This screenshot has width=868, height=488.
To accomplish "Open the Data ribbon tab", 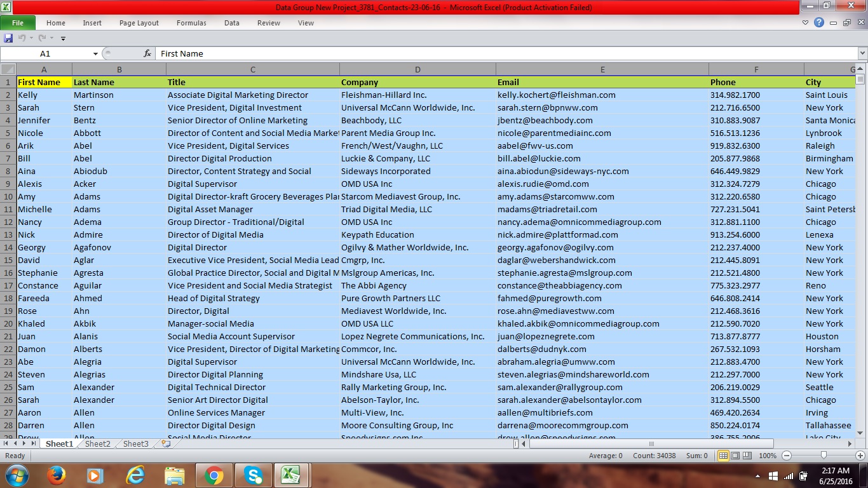I will point(232,23).
